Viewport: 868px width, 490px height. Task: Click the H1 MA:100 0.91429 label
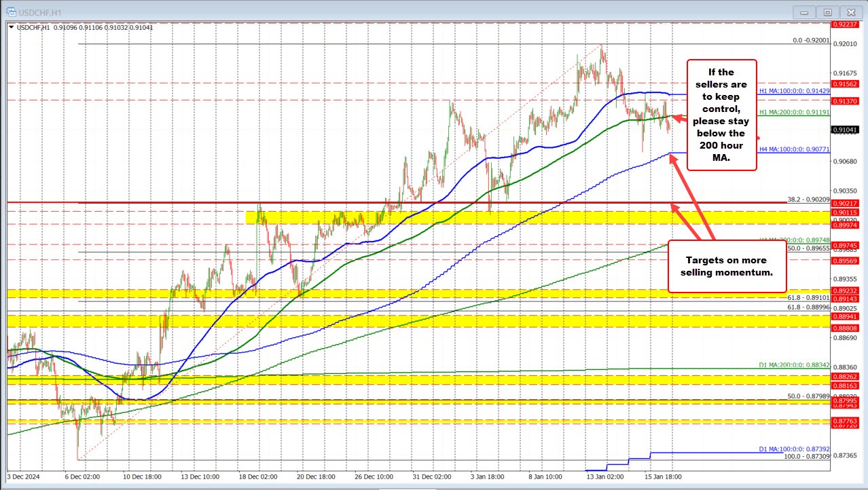[793, 91]
